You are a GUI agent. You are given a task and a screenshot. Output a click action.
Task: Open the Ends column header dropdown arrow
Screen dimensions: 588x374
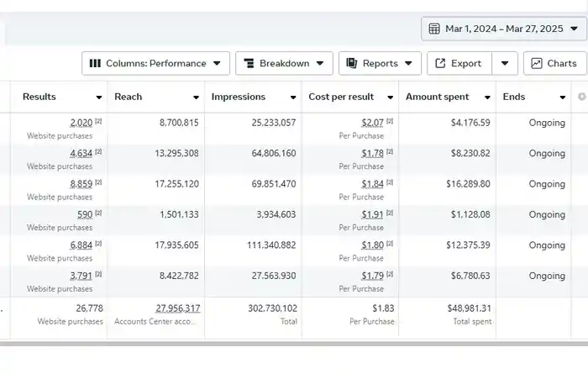pos(562,97)
